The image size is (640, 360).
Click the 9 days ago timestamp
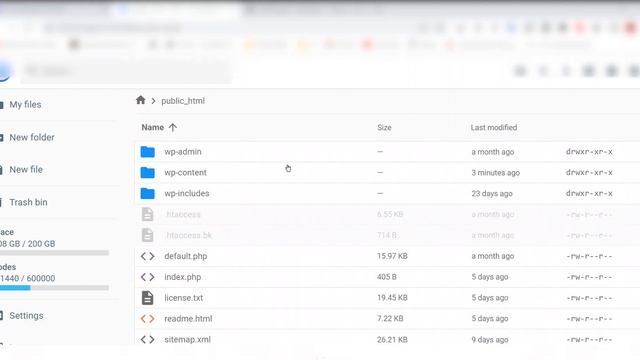[x=490, y=340]
